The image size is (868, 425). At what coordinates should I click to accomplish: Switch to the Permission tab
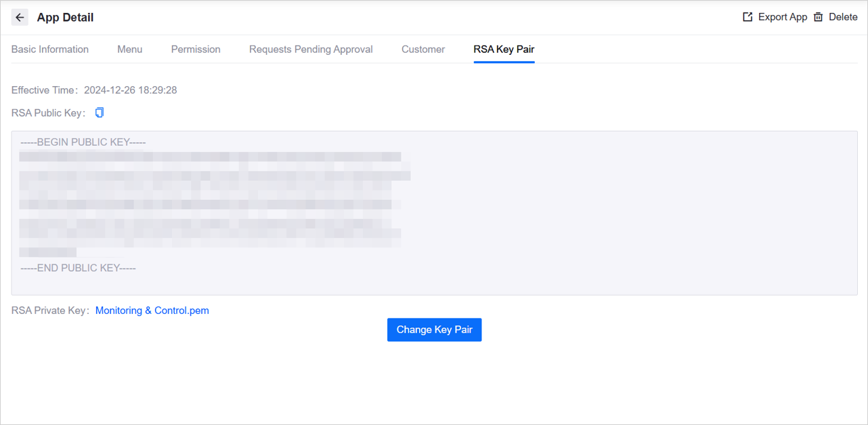coord(196,49)
